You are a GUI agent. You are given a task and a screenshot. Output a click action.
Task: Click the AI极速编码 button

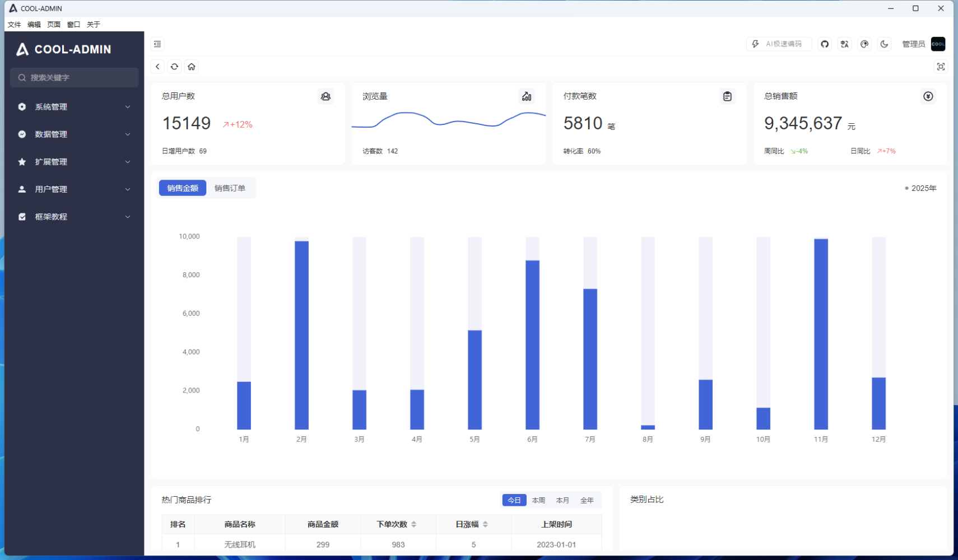point(779,44)
